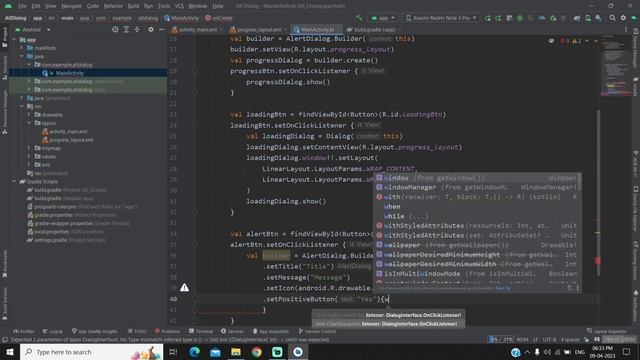
Task: Open Google Chrome from taskbar
Action: (x=256, y=352)
